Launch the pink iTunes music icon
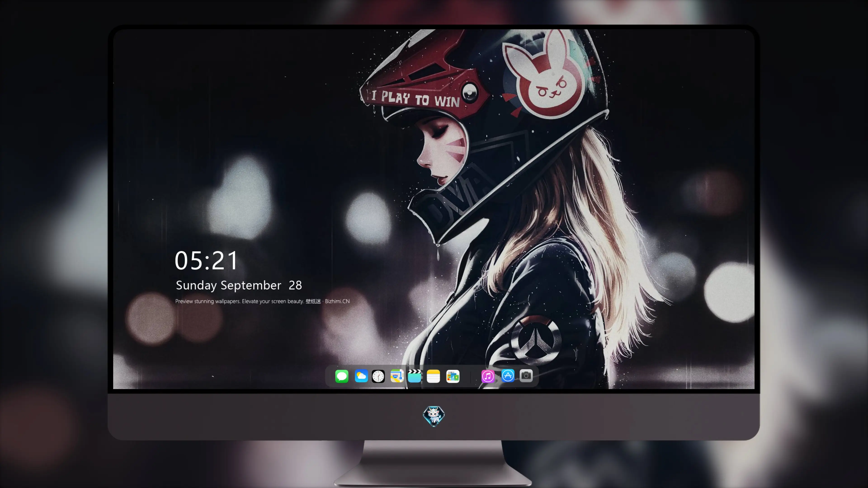868x488 pixels. pos(488,376)
